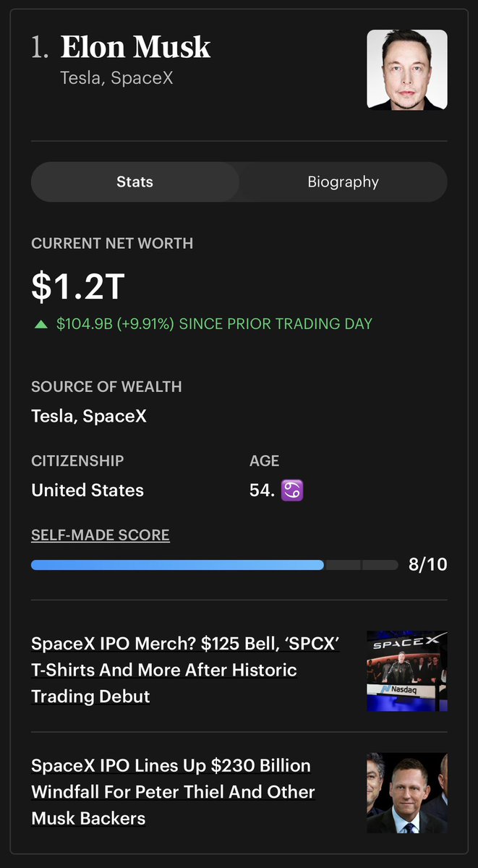Click the Cancer zodiac emoji beside age

[x=292, y=491]
